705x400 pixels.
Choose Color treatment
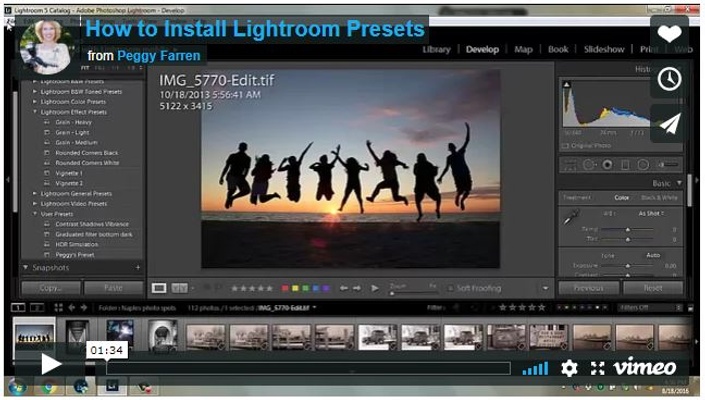(621, 198)
